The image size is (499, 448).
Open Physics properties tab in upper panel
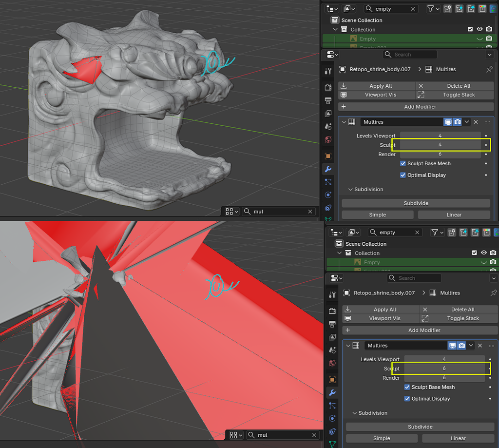click(x=328, y=195)
